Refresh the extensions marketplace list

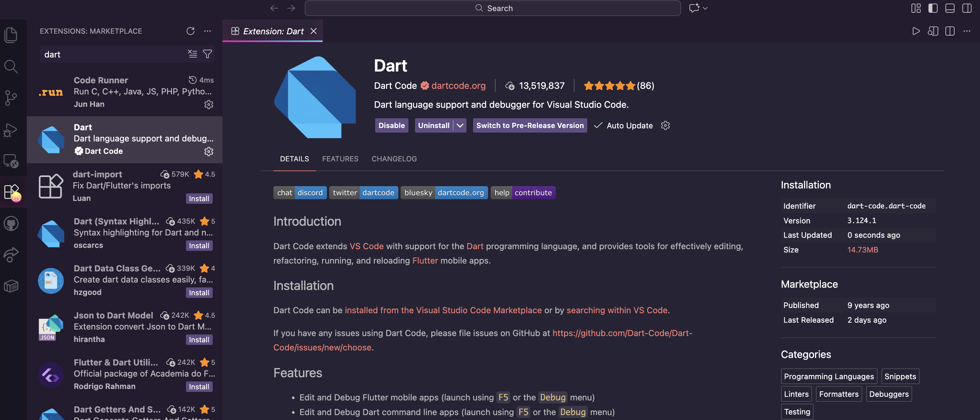pos(190,31)
